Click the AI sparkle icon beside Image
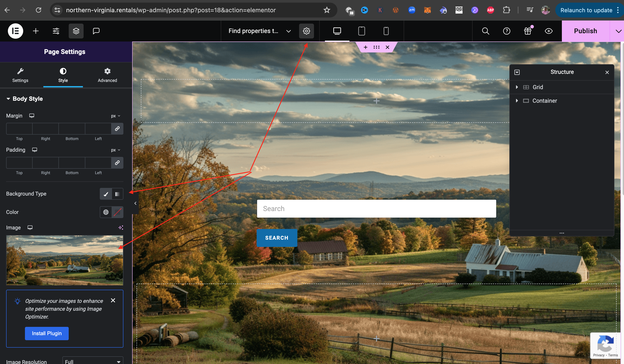Screen dimensions: 624x364 click(x=121, y=227)
